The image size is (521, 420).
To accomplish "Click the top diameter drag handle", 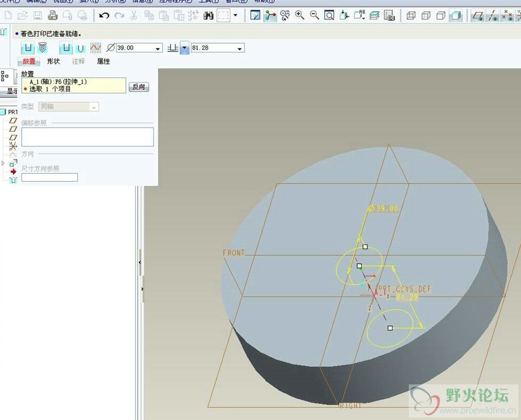I will (365, 247).
